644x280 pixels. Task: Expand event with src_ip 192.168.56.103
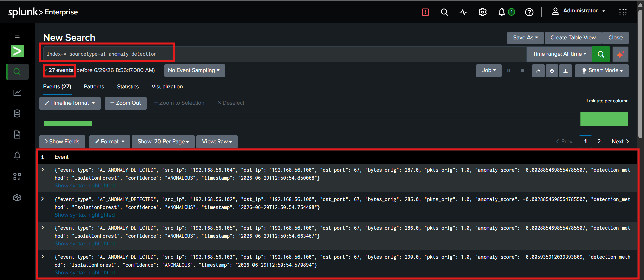[43, 256]
